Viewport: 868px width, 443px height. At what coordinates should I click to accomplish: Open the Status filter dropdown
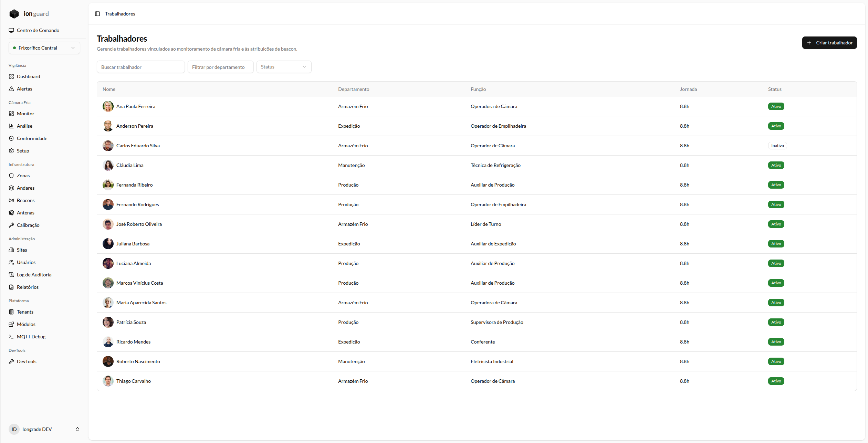click(x=284, y=67)
